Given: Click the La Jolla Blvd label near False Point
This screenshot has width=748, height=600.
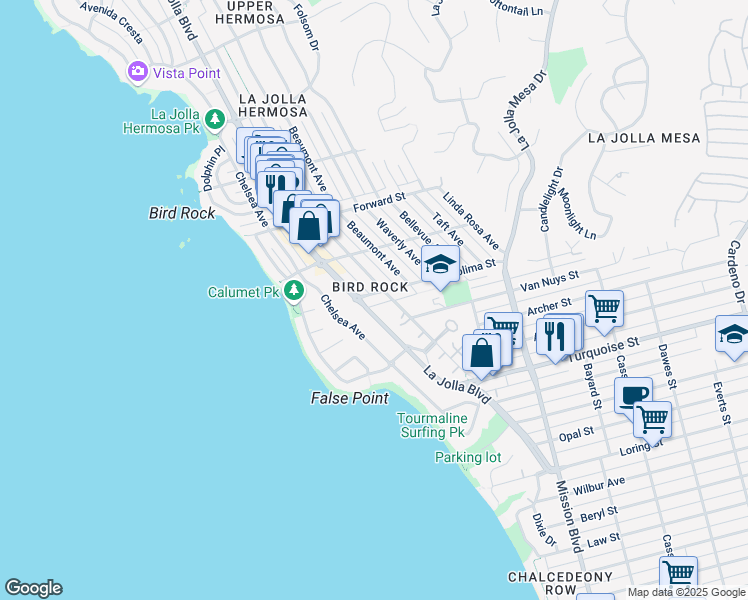Looking at the screenshot, I should (457, 385).
